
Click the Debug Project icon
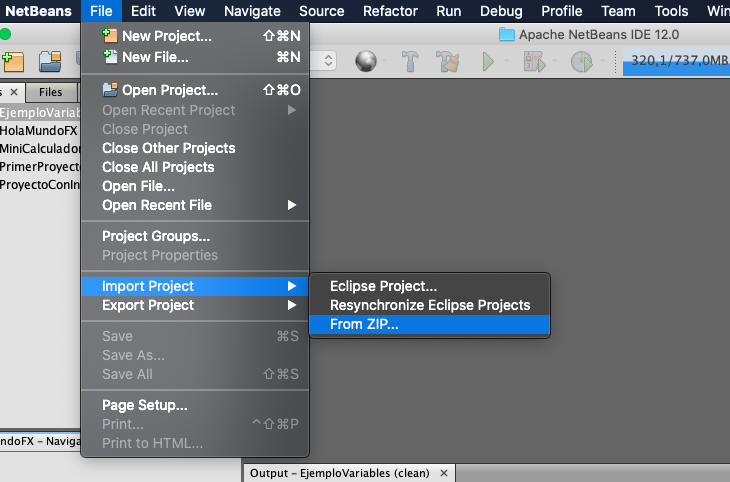[x=534, y=61]
